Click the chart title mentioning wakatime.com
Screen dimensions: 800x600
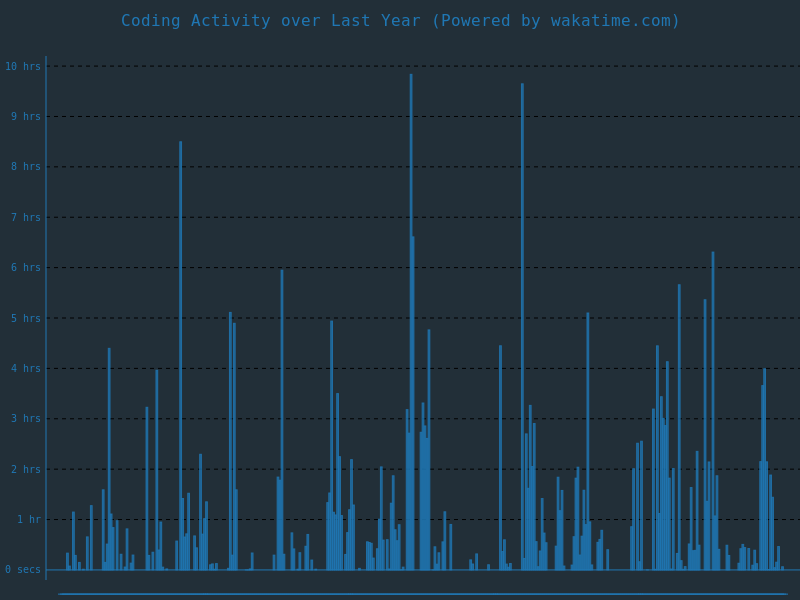400,21
